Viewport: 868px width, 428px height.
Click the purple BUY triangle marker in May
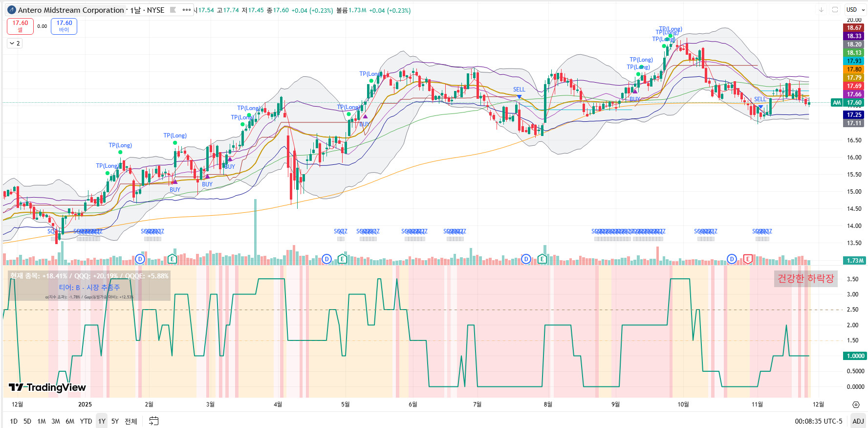pyautogui.click(x=365, y=116)
